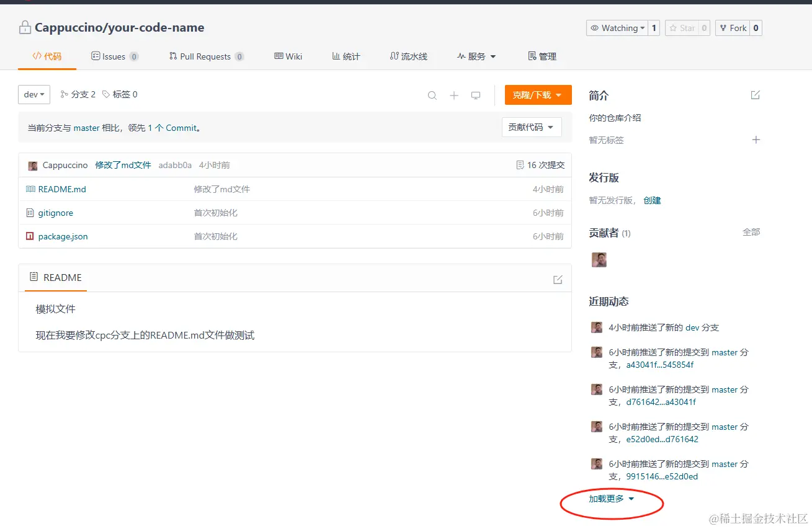Click the 首次初始化 message in the package.json row

(216, 236)
